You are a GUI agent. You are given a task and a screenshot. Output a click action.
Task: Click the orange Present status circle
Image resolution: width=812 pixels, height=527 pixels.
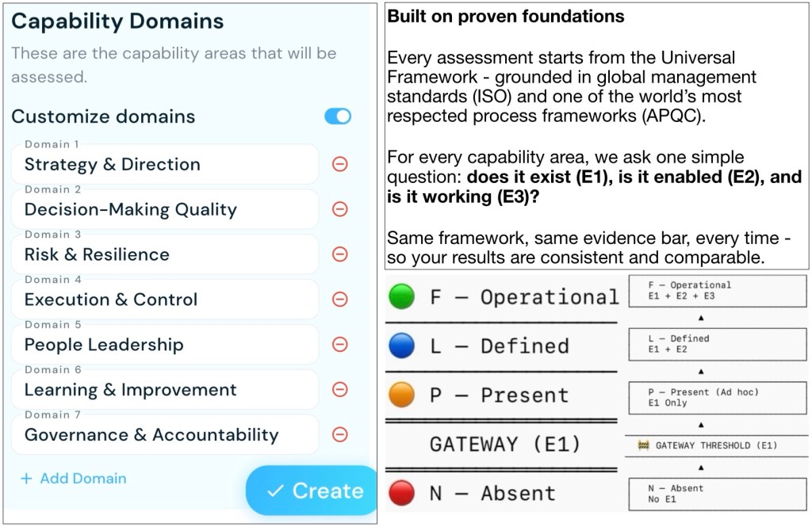pyautogui.click(x=401, y=395)
